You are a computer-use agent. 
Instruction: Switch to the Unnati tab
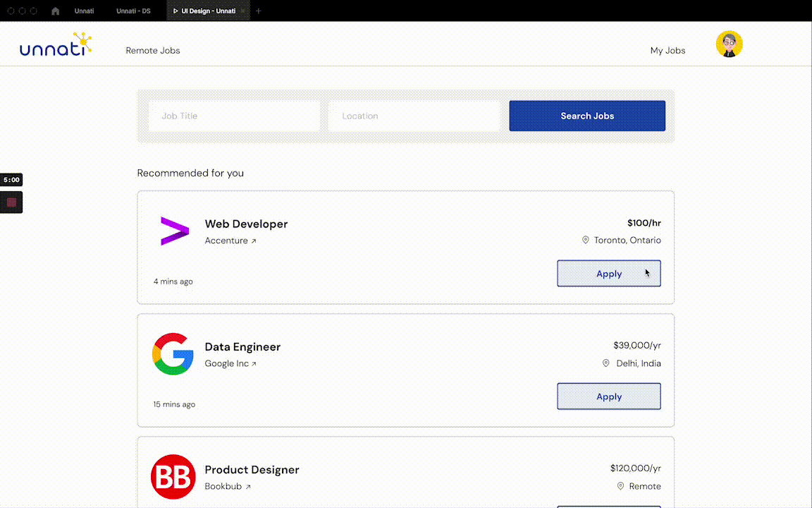[84, 11]
